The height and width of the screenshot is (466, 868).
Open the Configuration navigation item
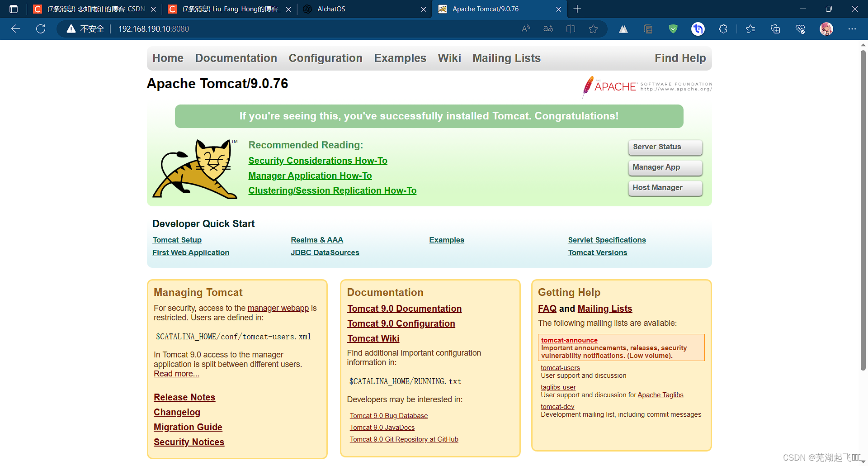point(325,58)
